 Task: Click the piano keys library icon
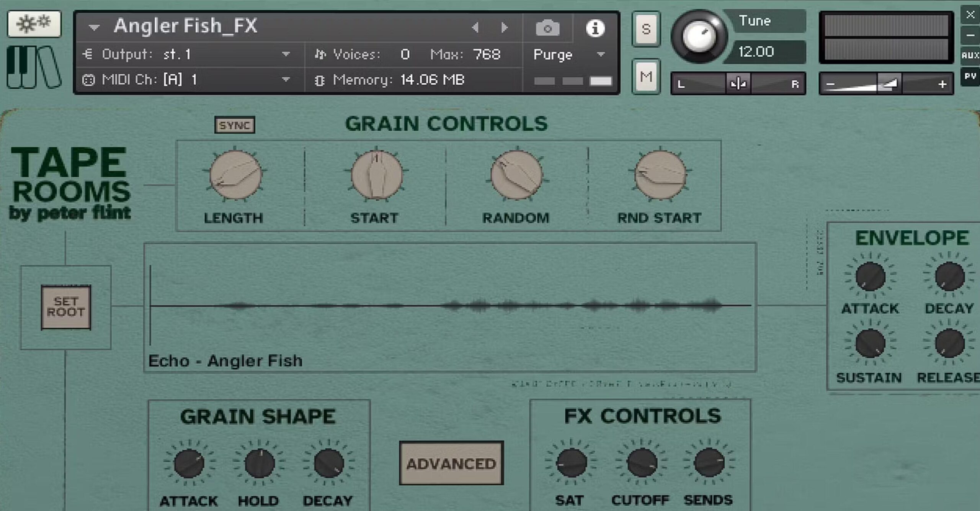coord(34,67)
